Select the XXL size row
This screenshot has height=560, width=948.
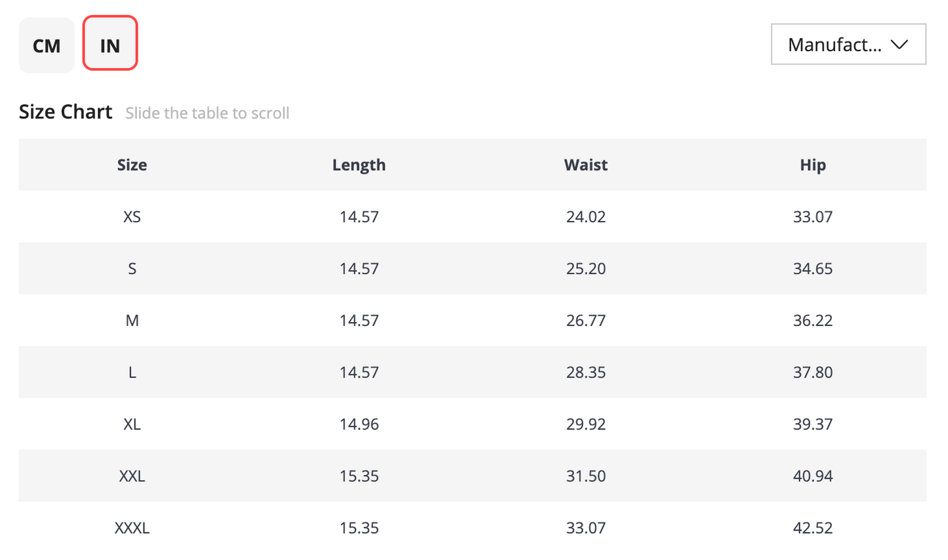472,475
